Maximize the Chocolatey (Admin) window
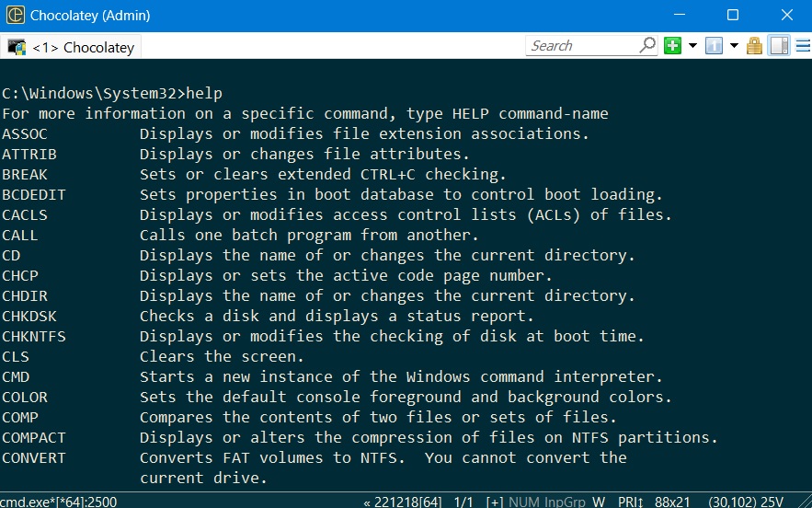The image size is (812, 508). pyautogui.click(x=733, y=15)
